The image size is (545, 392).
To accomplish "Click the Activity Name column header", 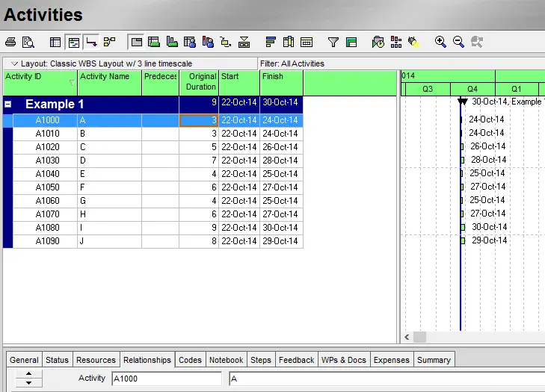I will [x=109, y=83].
